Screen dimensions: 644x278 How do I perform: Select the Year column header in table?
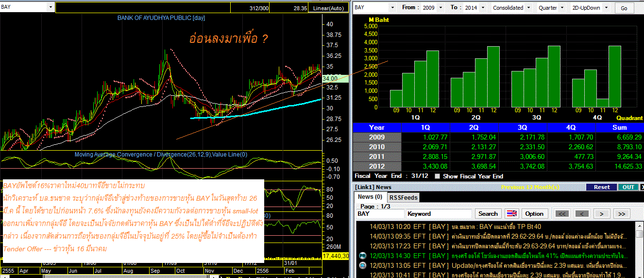pos(377,127)
